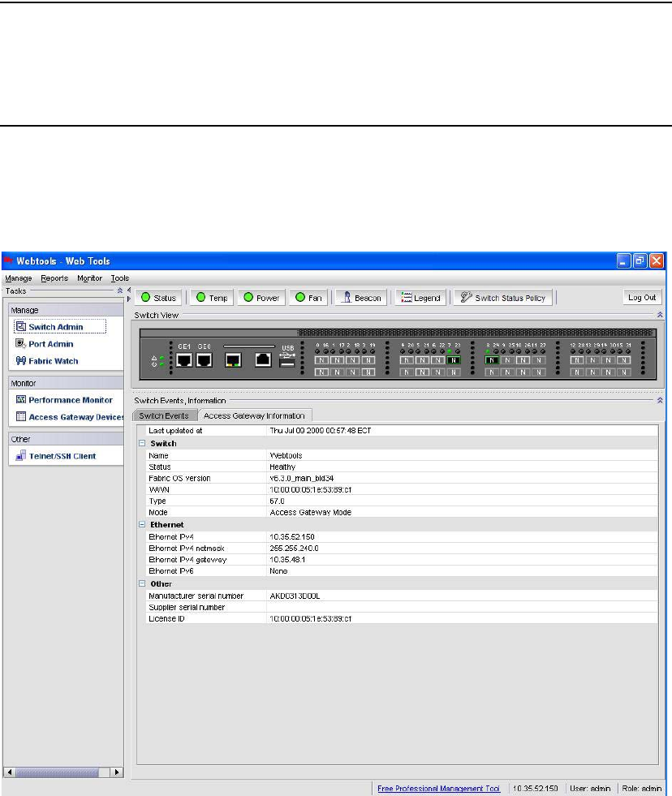
Task: Select active FC port 7 in Switch View
Action: (x=454, y=360)
